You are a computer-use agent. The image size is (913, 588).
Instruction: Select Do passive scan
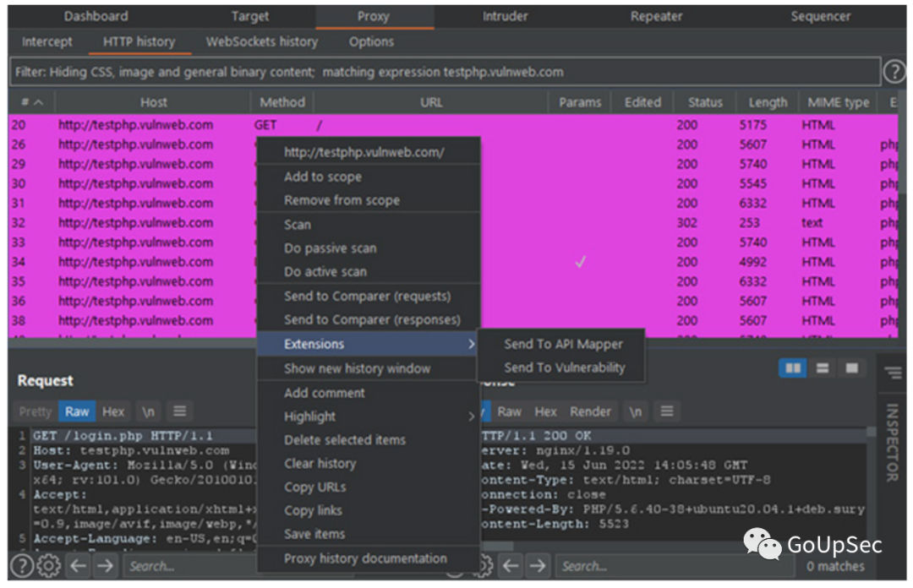(369, 248)
